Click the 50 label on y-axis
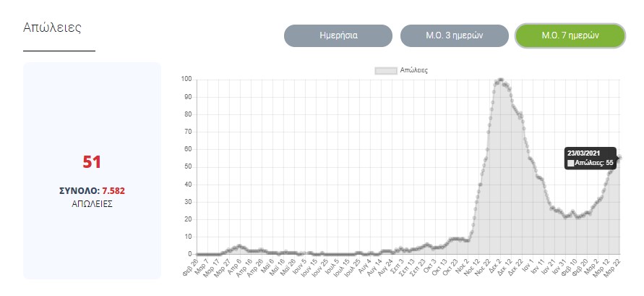 point(188,166)
